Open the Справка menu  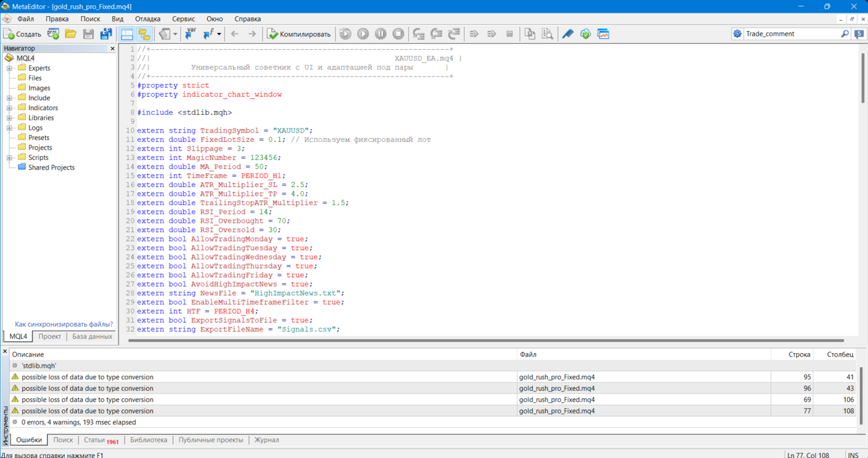click(248, 19)
